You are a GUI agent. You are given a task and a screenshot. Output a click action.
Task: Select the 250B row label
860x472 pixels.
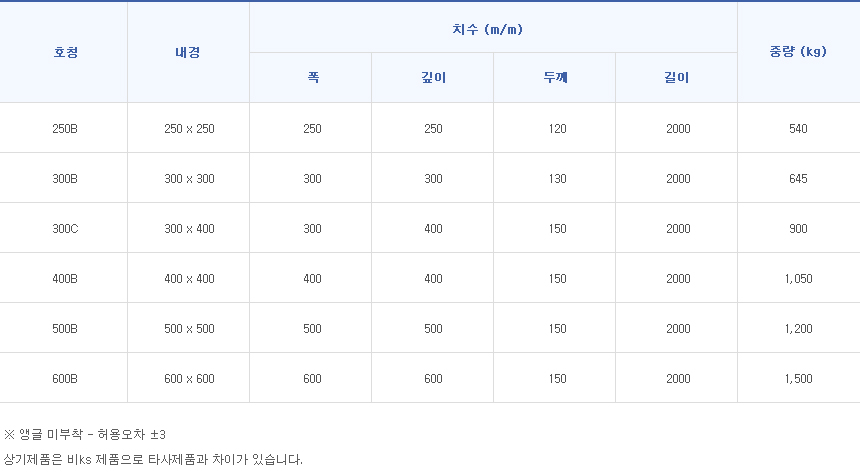[x=65, y=129]
